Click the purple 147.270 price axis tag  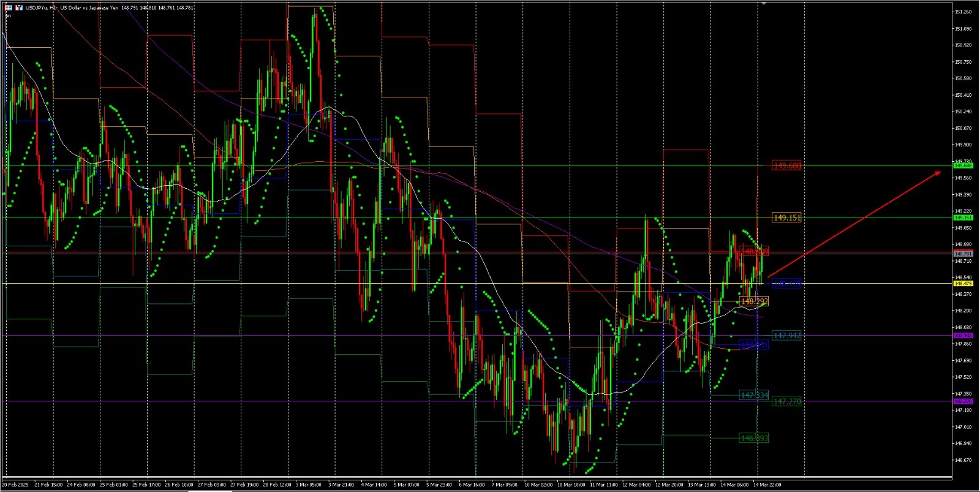point(963,401)
